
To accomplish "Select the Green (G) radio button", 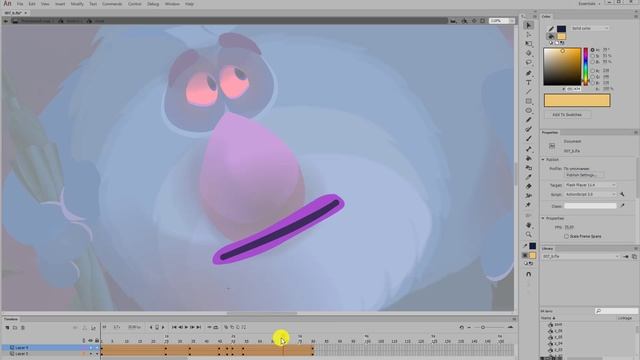I will [x=592, y=77].
